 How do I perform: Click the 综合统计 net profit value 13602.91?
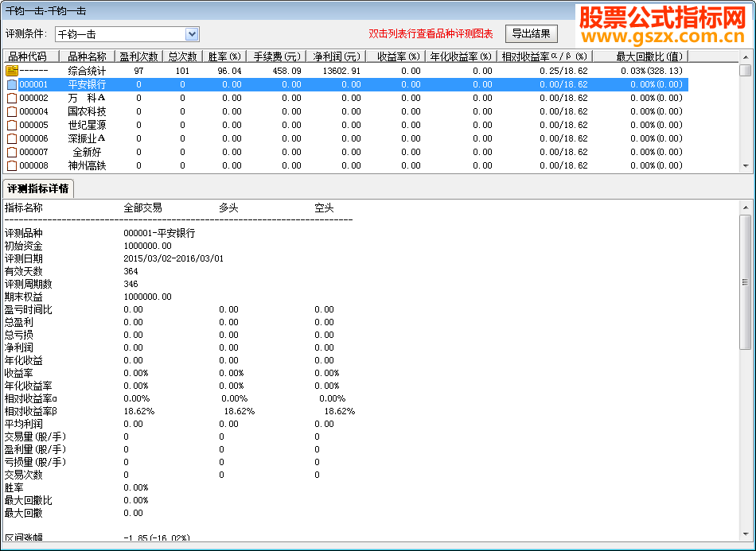341,71
